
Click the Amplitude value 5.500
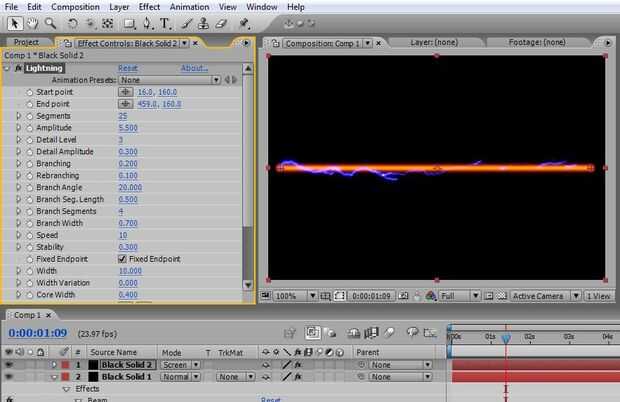click(128, 128)
